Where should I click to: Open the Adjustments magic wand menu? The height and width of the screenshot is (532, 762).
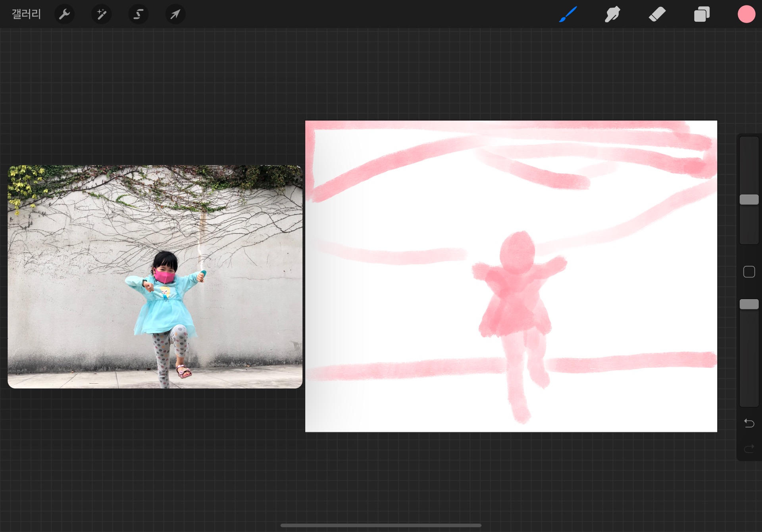point(101,14)
